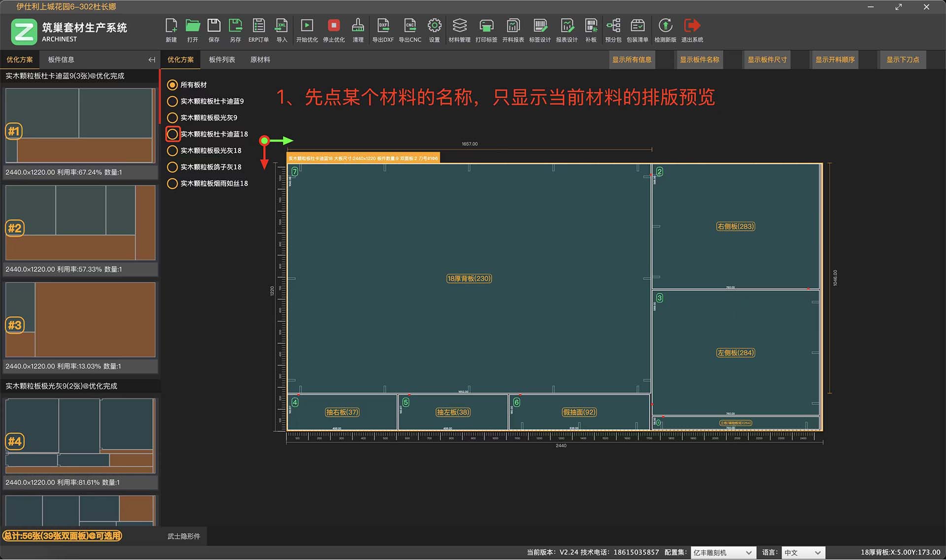Select the 实木颗粒板杜卡迪蓝18 radio button
946x560 pixels.
tap(172, 134)
